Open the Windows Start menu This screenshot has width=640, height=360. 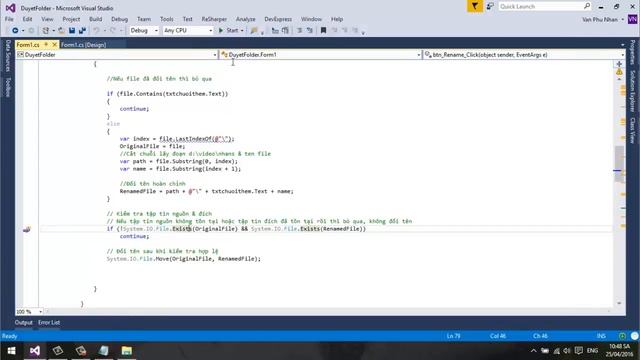[x=11, y=351]
